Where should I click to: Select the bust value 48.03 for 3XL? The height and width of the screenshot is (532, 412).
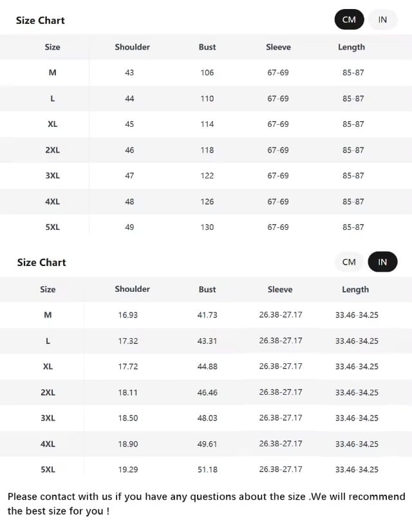click(207, 418)
